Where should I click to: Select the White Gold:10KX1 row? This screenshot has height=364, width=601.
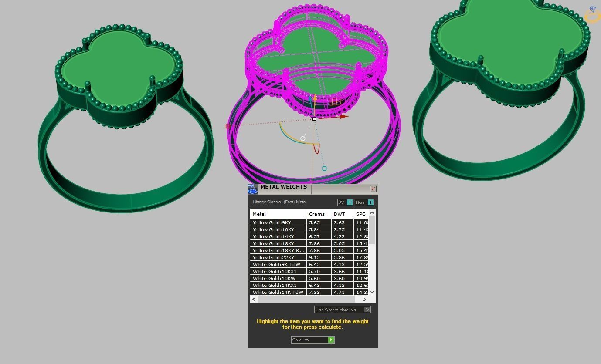click(x=309, y=271)
